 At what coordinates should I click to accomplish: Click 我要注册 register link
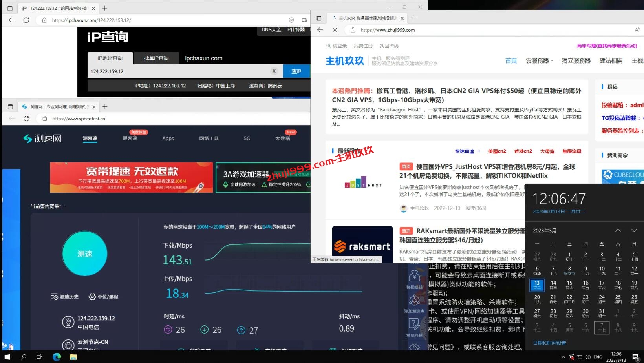[363, 46]
